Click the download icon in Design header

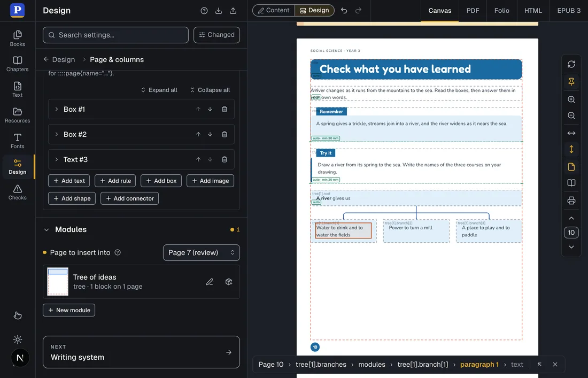219,11
